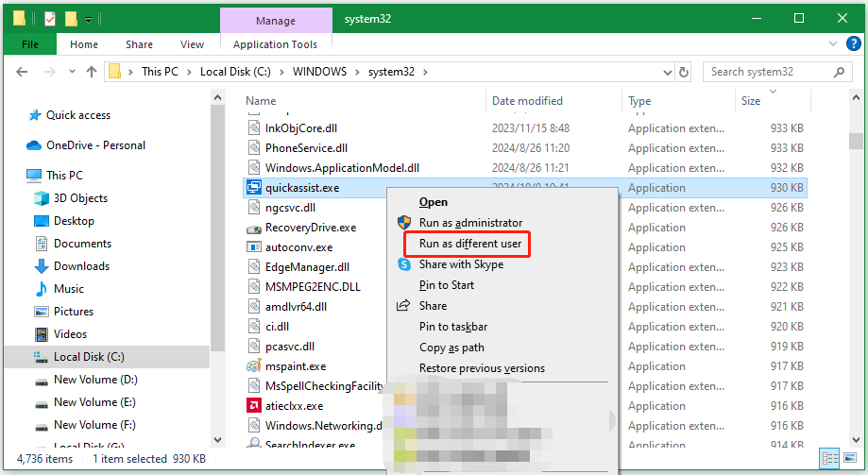Sort files by Date modified column
This screenshot has width=868, height=475.
527,101
